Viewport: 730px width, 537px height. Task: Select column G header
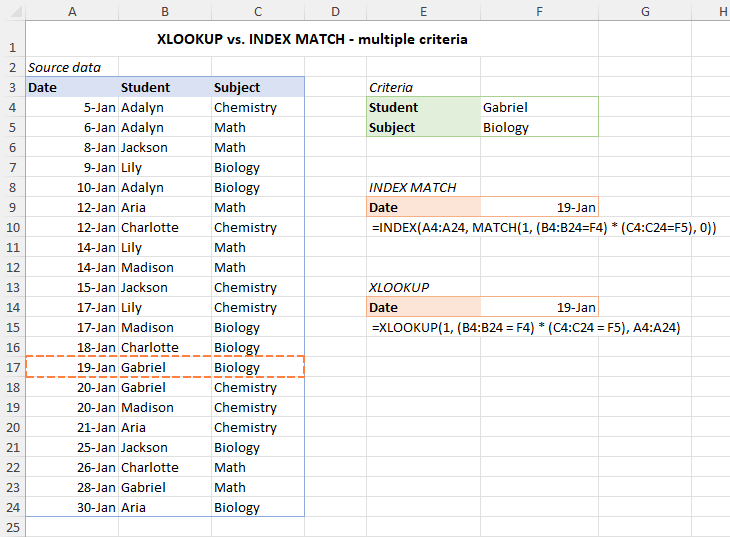645,11
